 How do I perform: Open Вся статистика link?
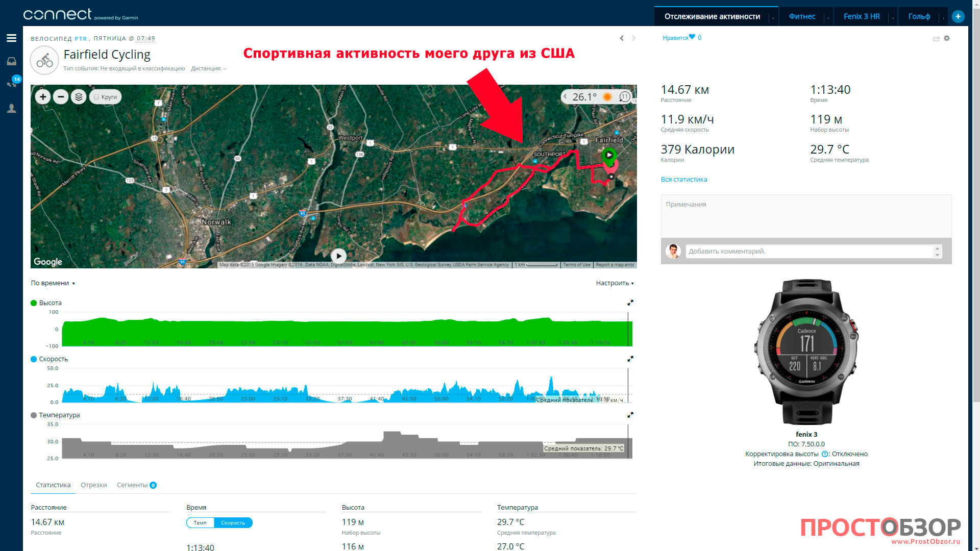[683, 180]
